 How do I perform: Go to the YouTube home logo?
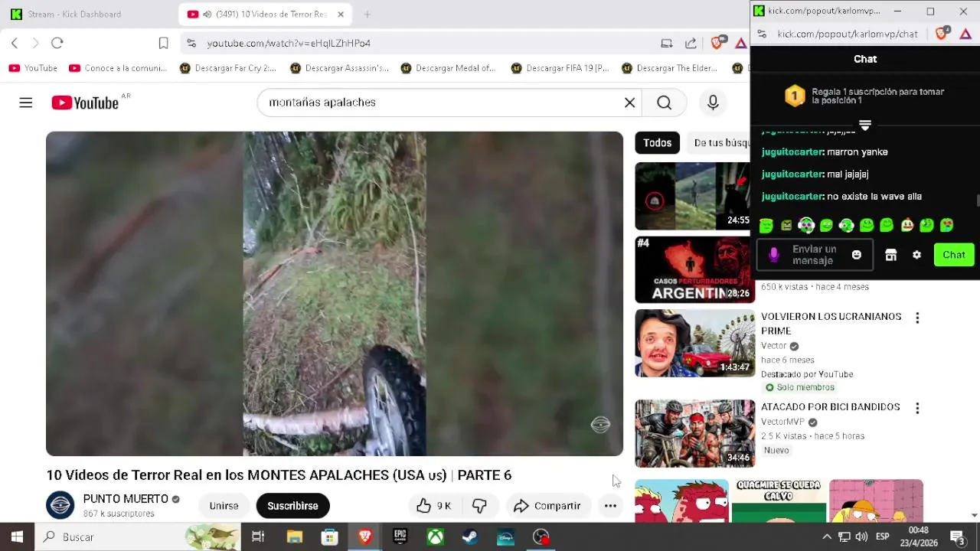[x=85, y=103]
